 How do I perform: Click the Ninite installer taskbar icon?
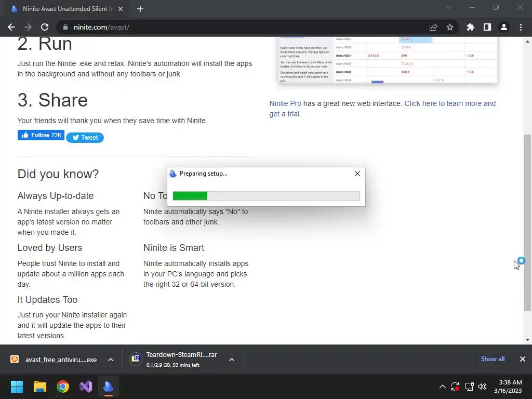(109, 387)
